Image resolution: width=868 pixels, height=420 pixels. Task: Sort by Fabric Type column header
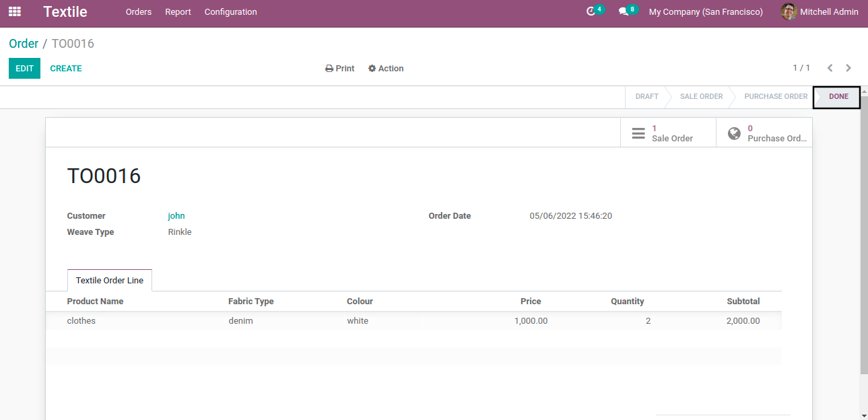coord(251,302)
